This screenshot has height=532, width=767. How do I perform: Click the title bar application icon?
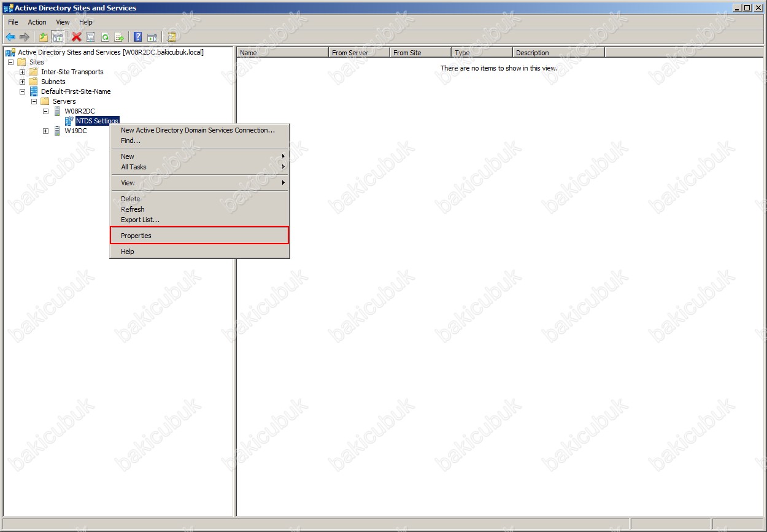pyautogui.click(x=8, y=8)
